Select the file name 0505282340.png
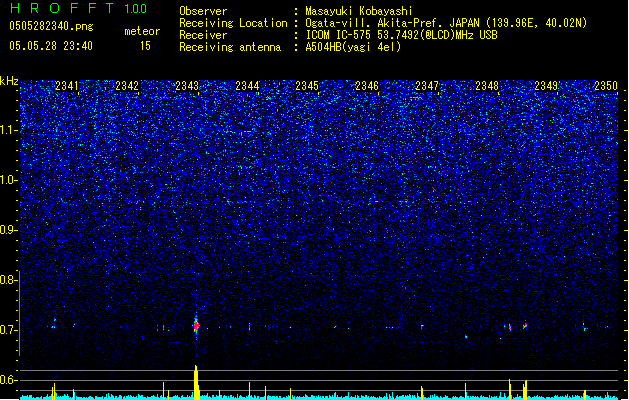The image size is (629, 400). pyautogui.click(x=51, y=26)
